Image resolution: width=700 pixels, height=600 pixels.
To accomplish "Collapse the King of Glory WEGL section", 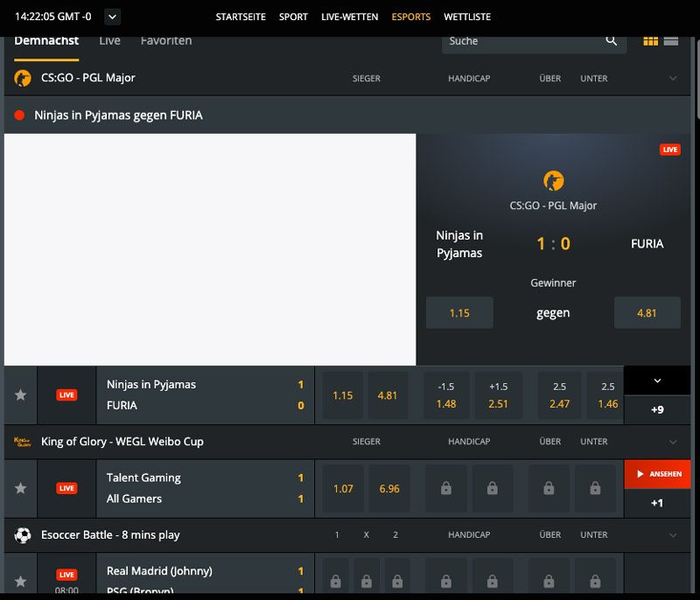I will click(x=673, y=442).
